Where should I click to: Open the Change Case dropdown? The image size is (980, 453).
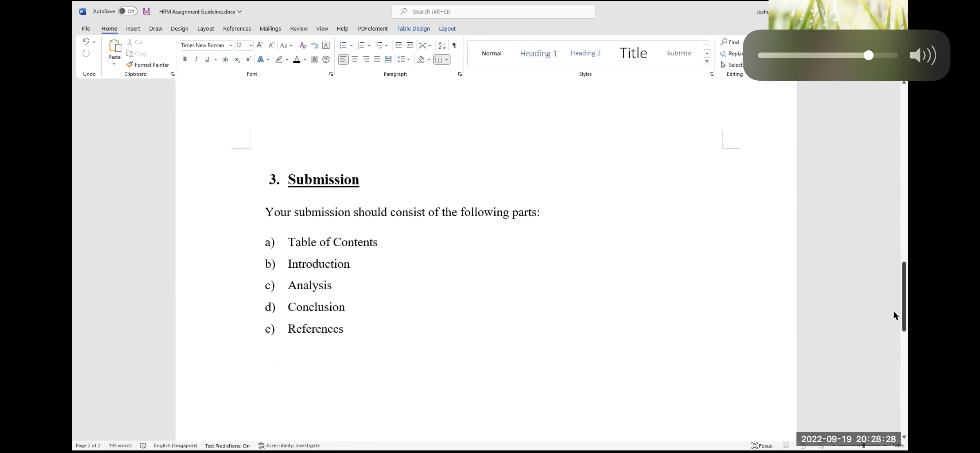click(286, 46)
